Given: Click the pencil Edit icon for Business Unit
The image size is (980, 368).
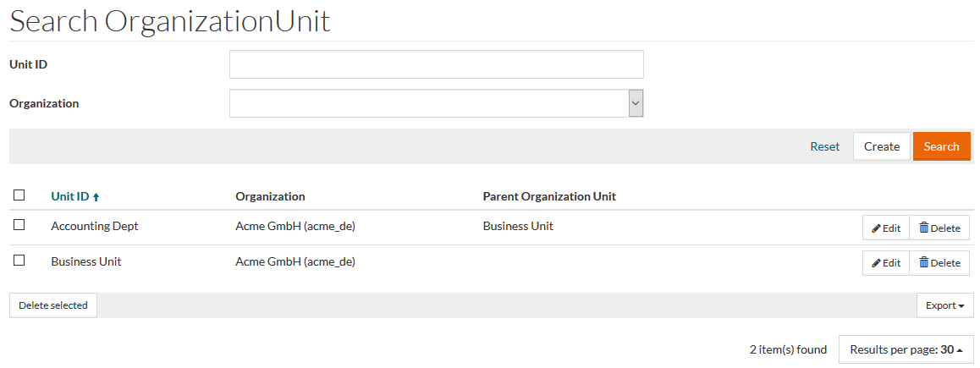Looking at the screenshot, I should tap(877, 263).
